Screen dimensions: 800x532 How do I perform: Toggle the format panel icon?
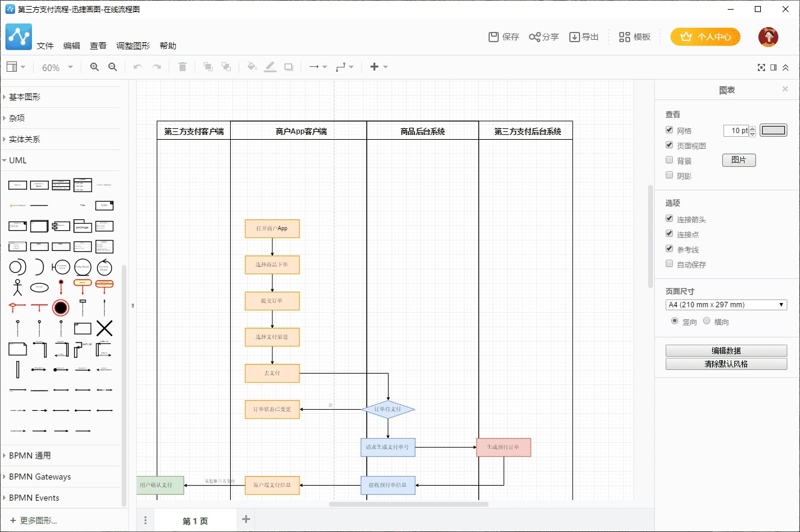tap(773, 67)
